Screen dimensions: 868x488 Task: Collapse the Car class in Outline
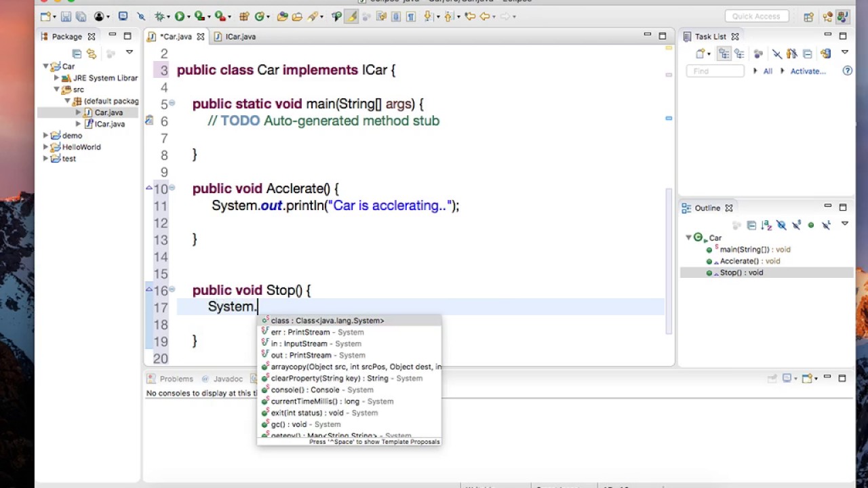coord(688,237)
